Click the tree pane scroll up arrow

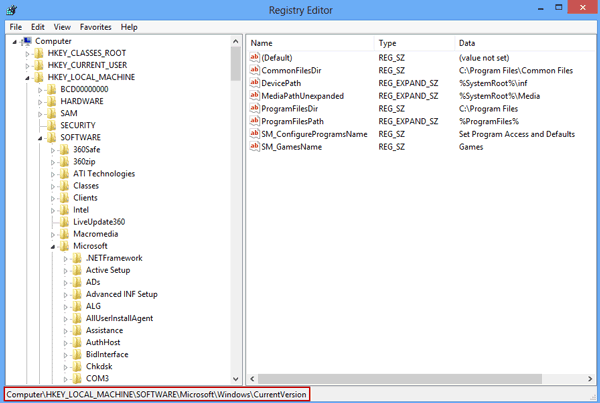click(236, 41)
